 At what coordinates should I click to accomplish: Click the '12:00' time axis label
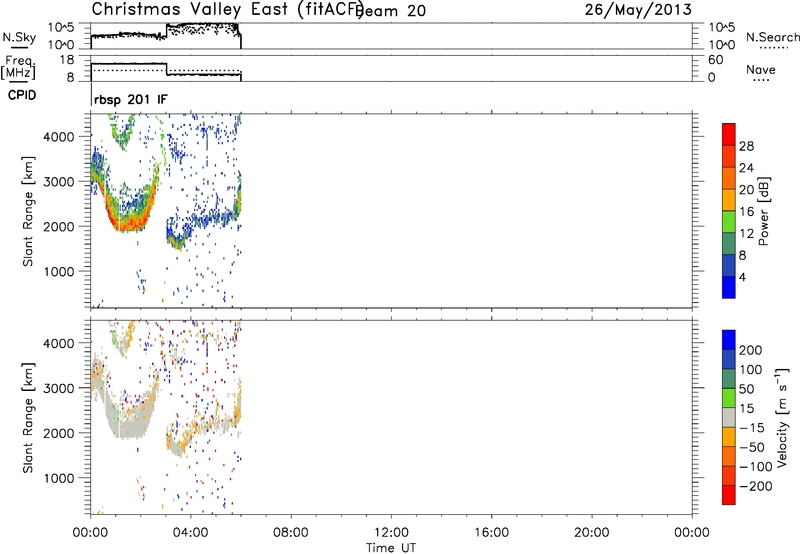click(x=391, y=533)
